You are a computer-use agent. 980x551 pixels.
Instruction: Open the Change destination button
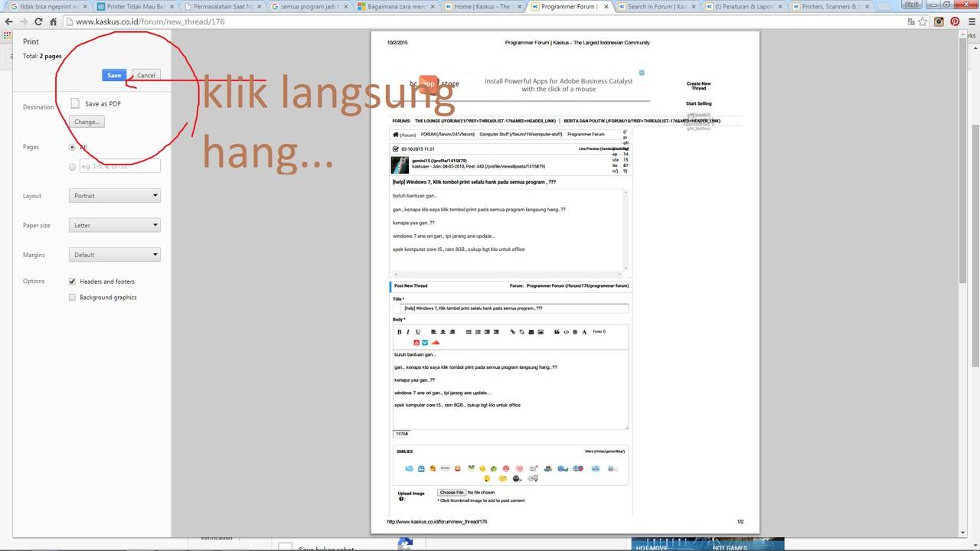(87, 122)
